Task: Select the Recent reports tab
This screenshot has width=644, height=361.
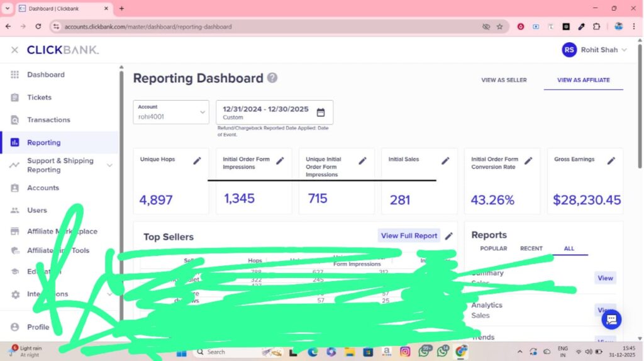Action: pos(531,248)
